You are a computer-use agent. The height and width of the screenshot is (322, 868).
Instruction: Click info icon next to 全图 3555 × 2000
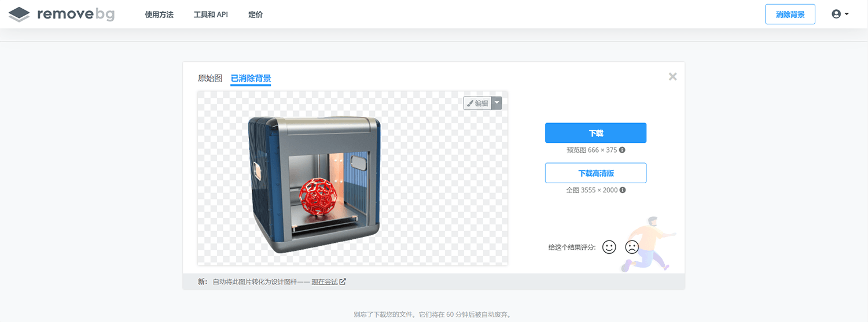point(623,190)
